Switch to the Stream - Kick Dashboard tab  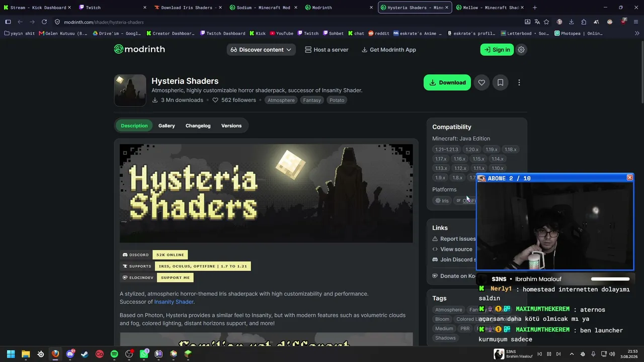[x=37, y=8]
